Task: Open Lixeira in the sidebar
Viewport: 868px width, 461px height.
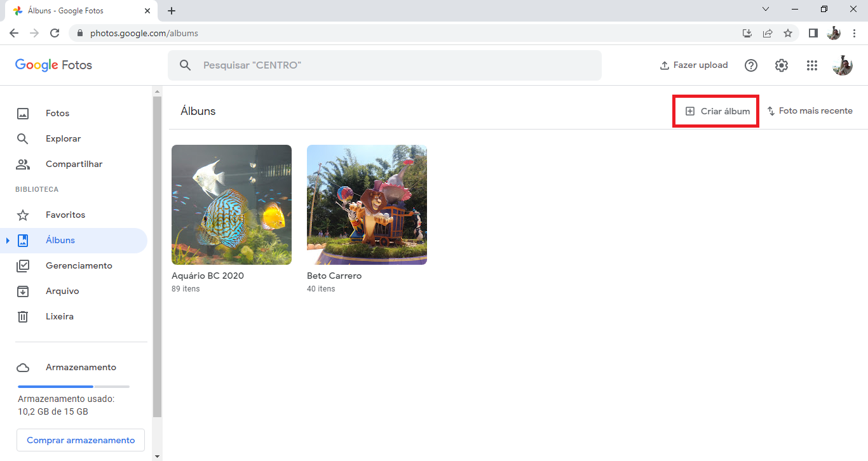Action: (74, 316)
